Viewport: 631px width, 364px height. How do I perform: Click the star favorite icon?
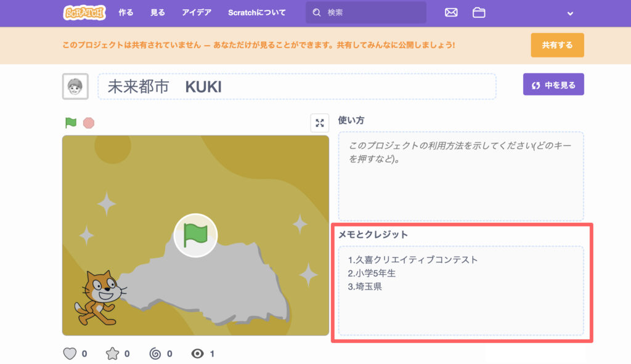point(112,354)
